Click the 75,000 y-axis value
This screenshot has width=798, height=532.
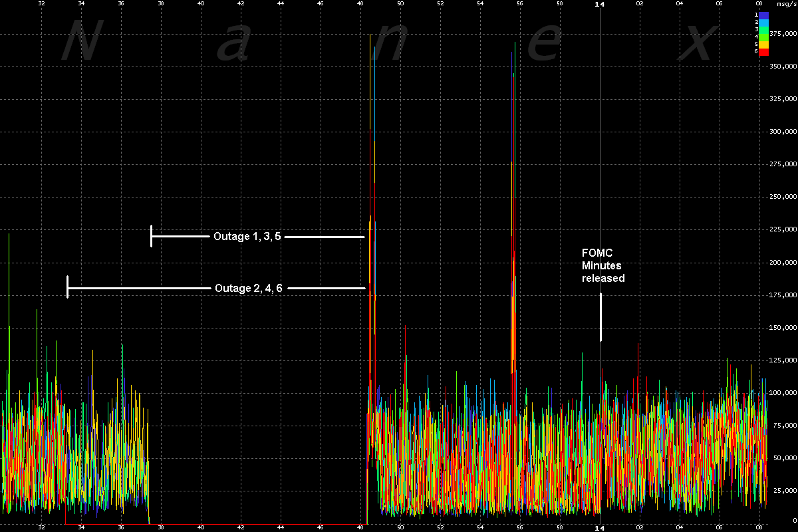pyautogui.click(x=785, y=425)
